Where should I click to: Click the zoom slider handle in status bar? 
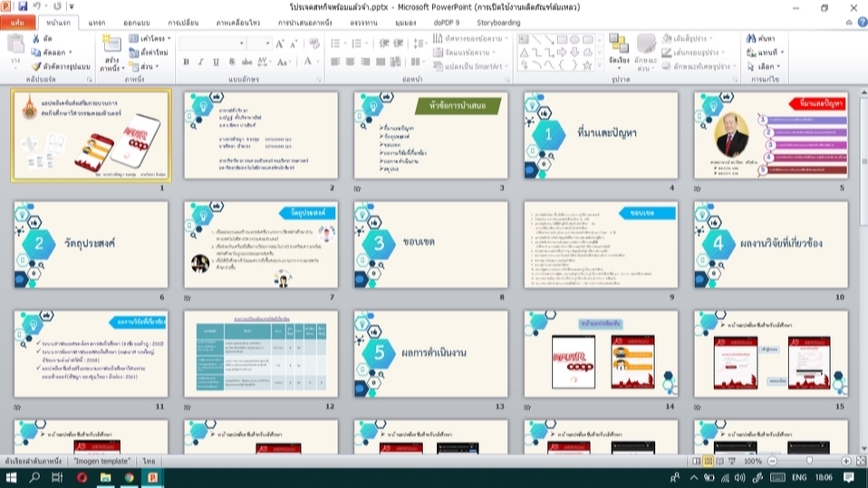click(809, 461)
